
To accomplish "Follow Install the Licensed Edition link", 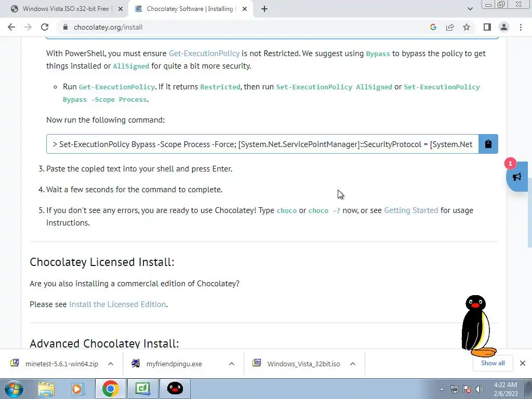I will [117, 304].
